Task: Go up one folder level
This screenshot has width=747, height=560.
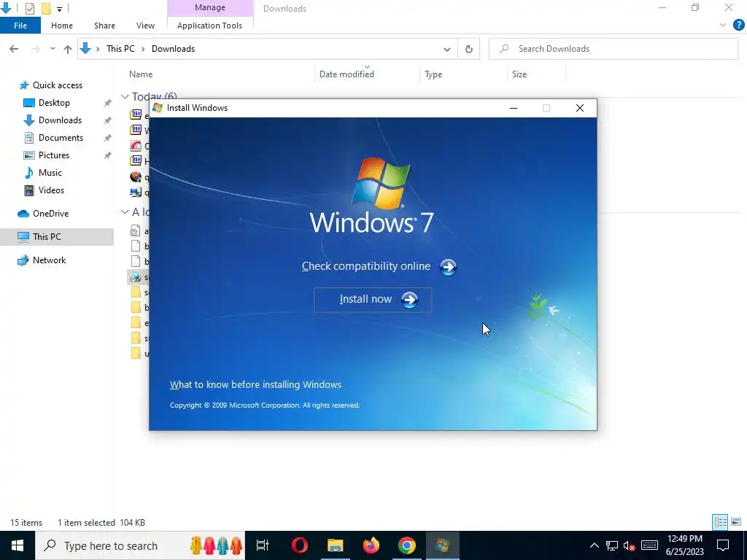Action: pyautogui.click(x=68, y=49)
